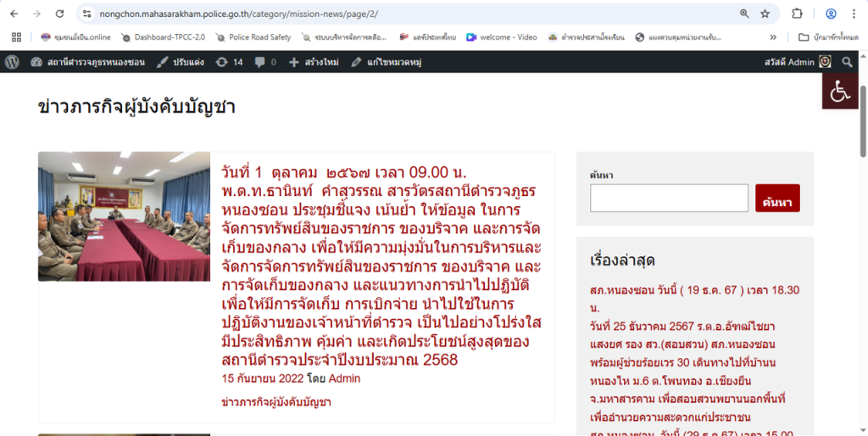868x436 pixels.
Task: Click the WordPress logo in admin bar
Action: pyautogui.click(x=12, y=62)
